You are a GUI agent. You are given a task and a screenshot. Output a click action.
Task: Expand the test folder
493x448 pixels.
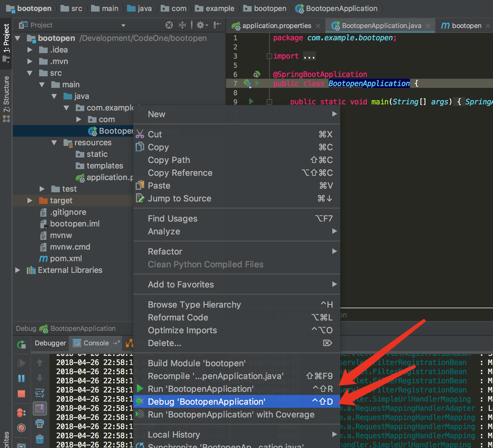coord(42,189)
